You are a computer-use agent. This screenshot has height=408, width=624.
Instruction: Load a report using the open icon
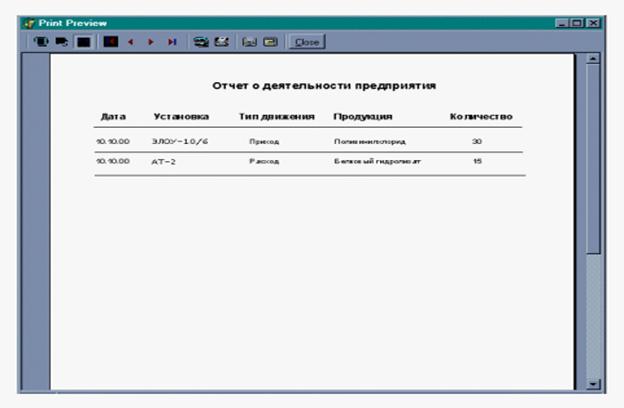coord(269,43)
